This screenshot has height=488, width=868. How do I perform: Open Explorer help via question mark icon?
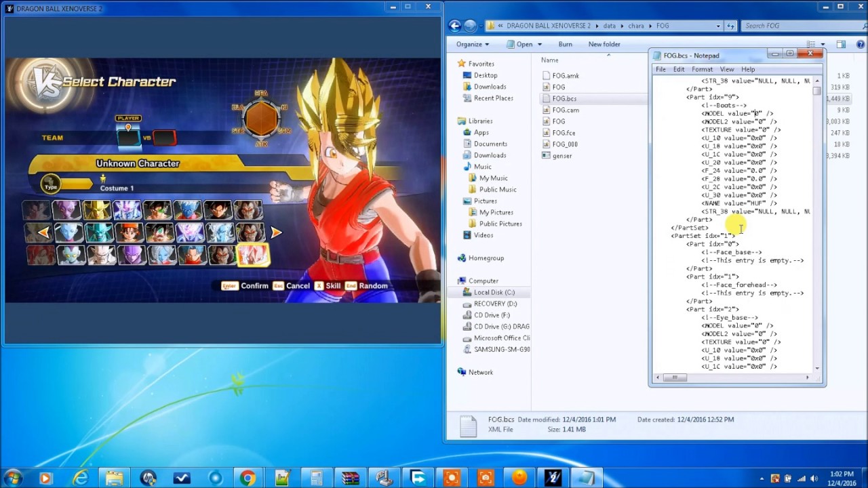coord(860,44)
